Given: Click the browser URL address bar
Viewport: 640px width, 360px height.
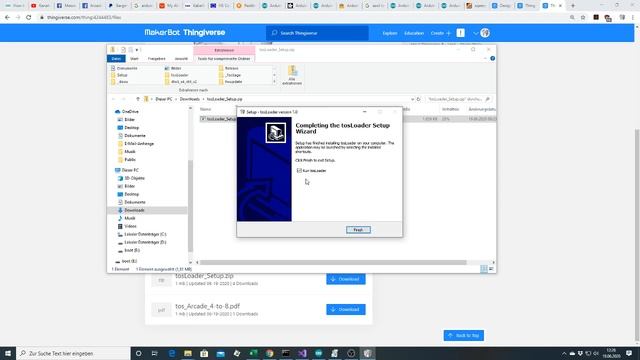Looking at the screenshot, I should 302,18.
